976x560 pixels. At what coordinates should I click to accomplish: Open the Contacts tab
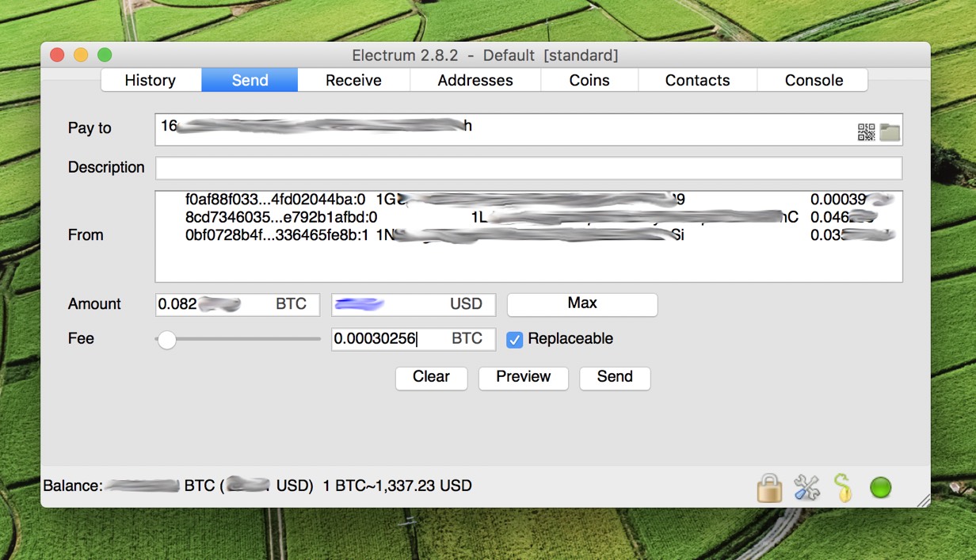click(697, 80)
